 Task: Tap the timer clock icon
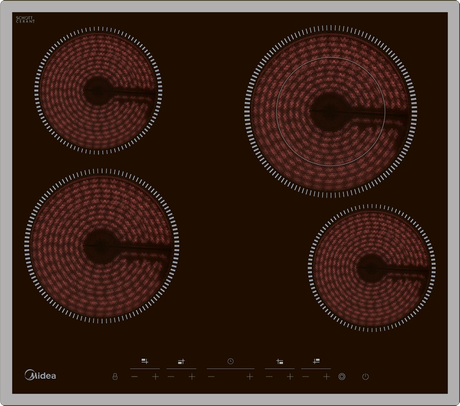[x=230, y=361]
